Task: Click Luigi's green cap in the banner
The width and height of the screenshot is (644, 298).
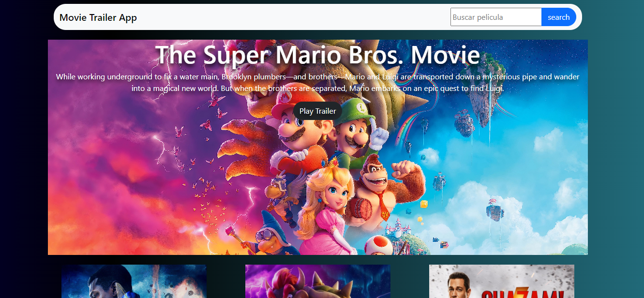Action: pyautogui.click(x=357, y=107)
